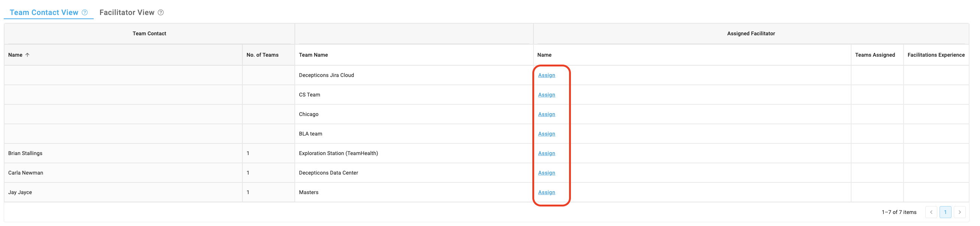Open help icon beside Team Contact View
Viewport: 980px width, 226px height.
[84, 13]
